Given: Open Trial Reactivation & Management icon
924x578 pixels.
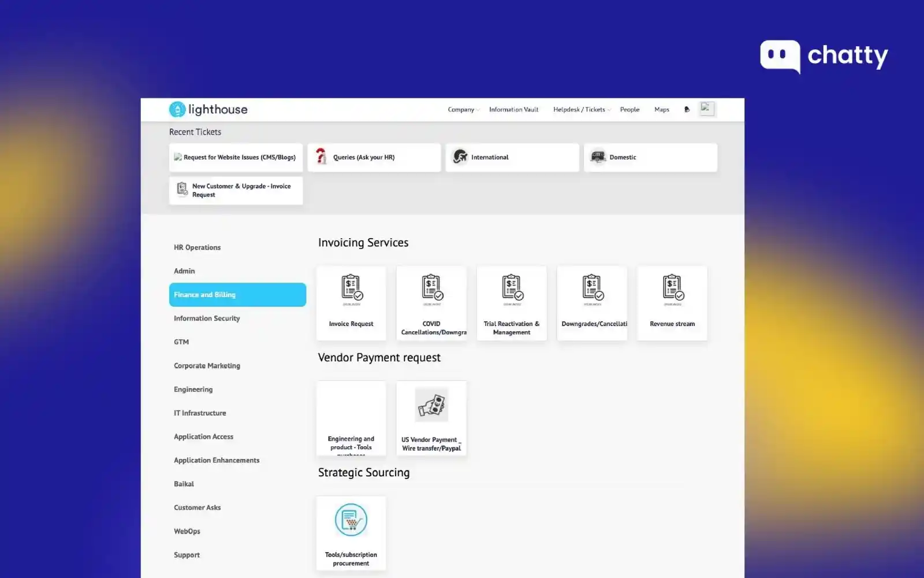Looking at the screenshot, I should [x=511, y=289].
